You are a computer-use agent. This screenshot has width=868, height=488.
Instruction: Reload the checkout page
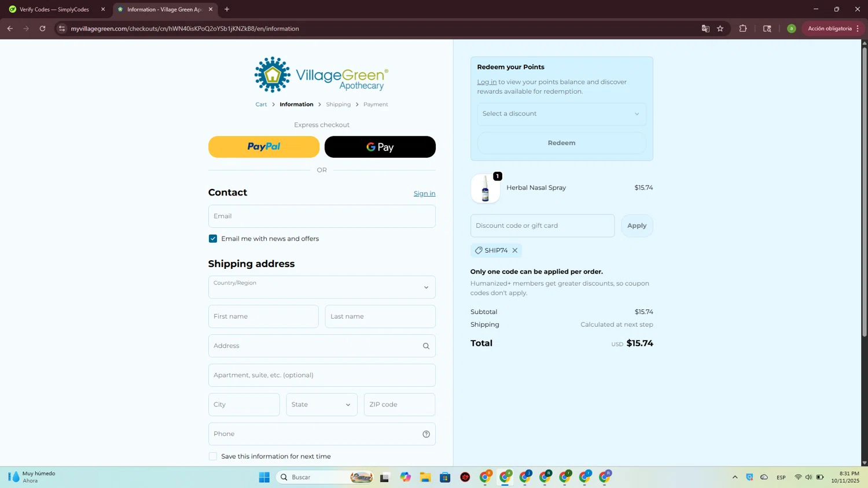click(42, 28)
